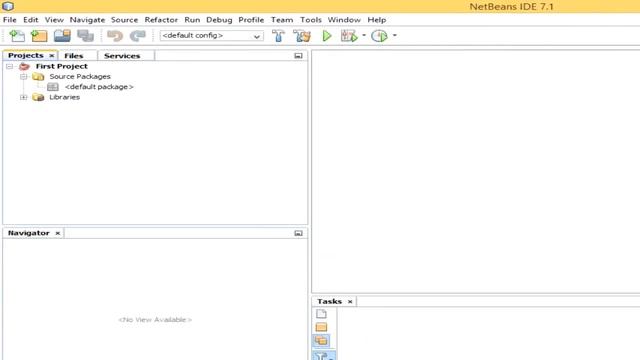Open the Source menu

click(124, 20)
